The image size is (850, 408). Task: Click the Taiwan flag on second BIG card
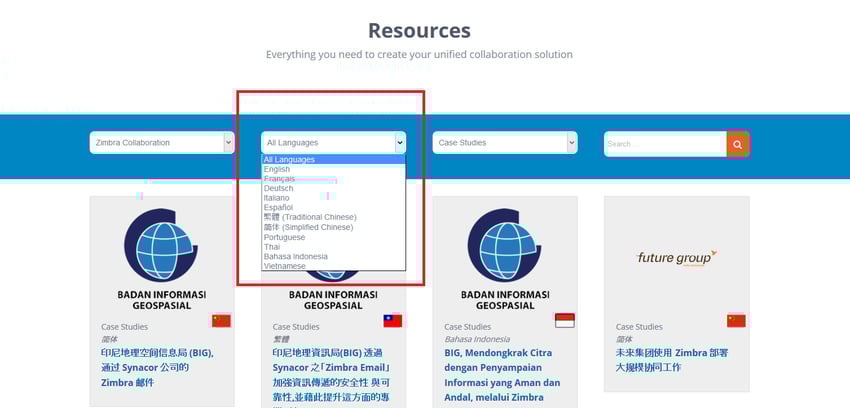[392, 321]
